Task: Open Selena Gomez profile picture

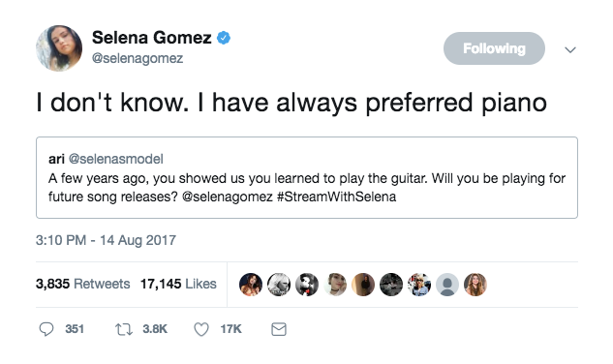Action: point(59,48)
